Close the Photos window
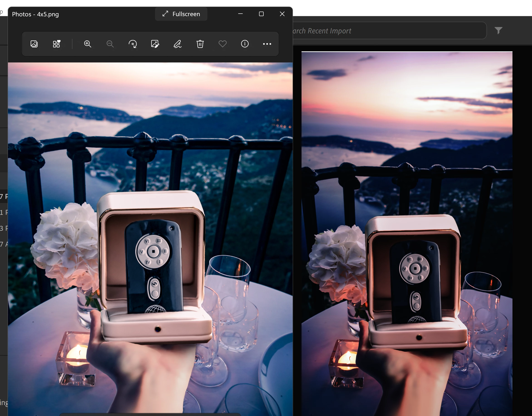 (282, 14)
